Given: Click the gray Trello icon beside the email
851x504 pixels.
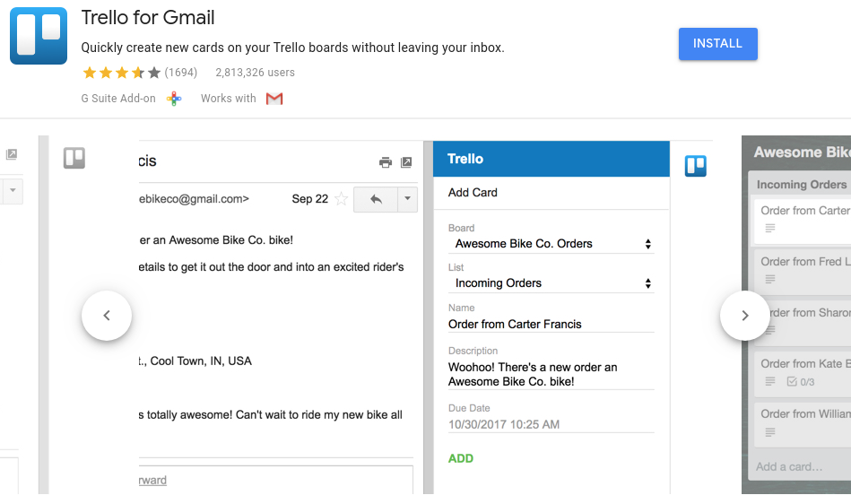Looking at the screenshot, I should 74,159.
